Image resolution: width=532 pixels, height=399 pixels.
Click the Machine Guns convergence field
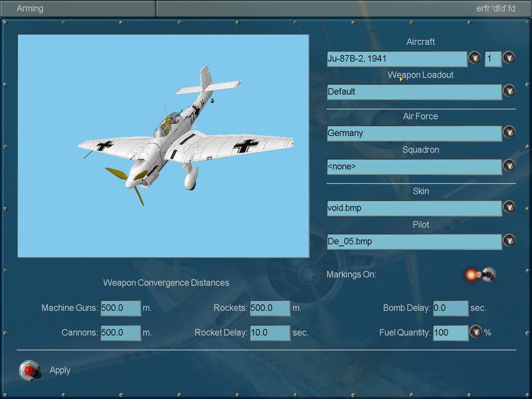[120, 308]
